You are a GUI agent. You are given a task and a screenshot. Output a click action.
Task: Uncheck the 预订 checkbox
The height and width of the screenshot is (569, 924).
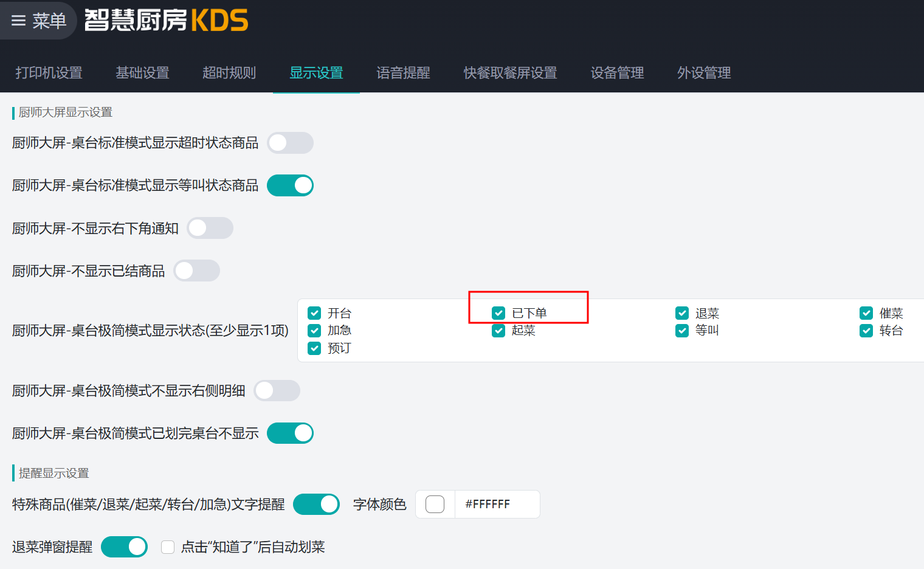point(314,348)
